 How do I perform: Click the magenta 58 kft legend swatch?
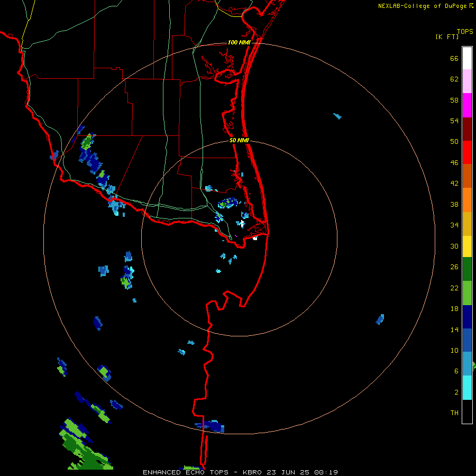(467, 105)
